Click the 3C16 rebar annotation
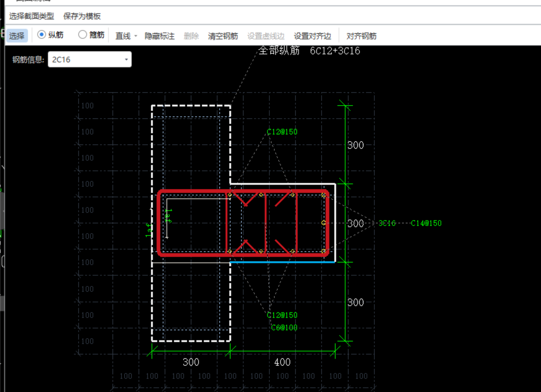This screenshot has height=392, width=541. pyautogui.click(x=387, y=223)
